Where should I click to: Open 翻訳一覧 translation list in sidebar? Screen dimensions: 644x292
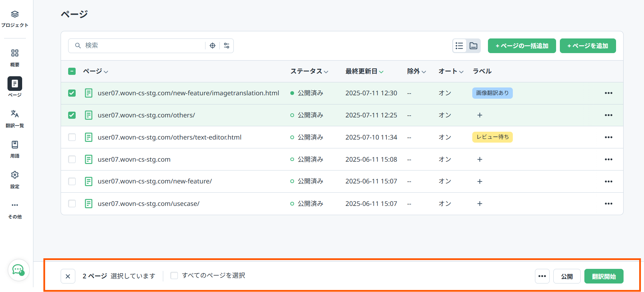[15, 114]
